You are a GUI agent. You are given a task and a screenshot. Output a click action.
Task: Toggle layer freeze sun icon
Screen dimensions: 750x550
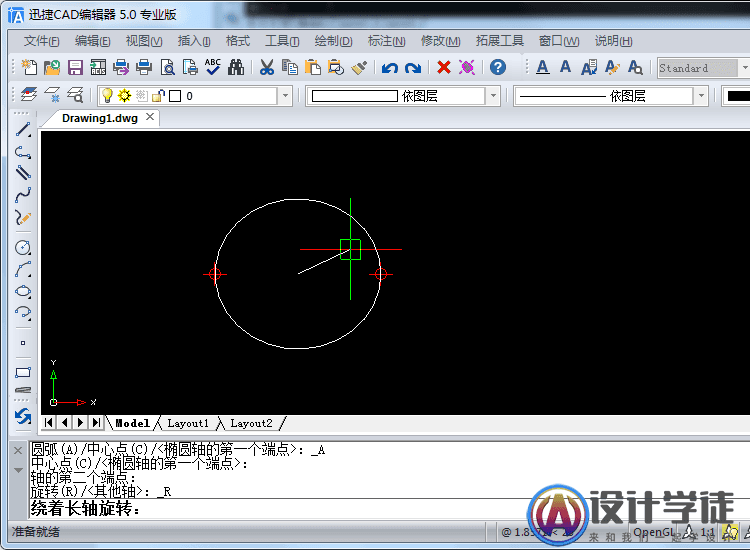pos(124,96)
